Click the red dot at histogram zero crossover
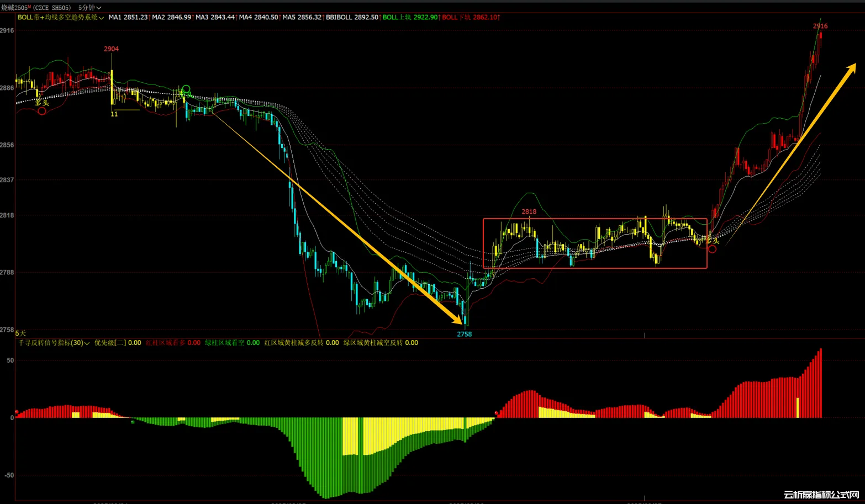 tap(497, 413)
